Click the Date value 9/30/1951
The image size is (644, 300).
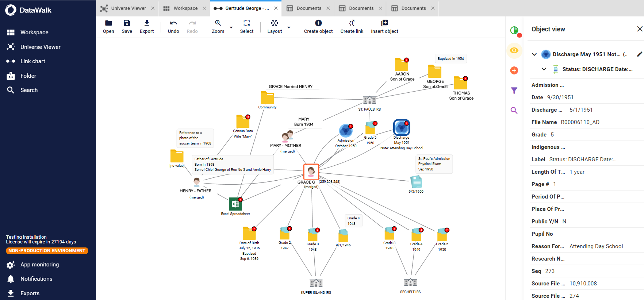point(560,97)
